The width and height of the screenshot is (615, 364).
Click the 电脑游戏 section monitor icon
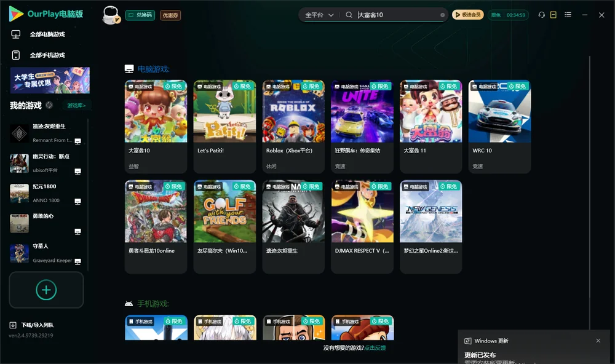129,69
